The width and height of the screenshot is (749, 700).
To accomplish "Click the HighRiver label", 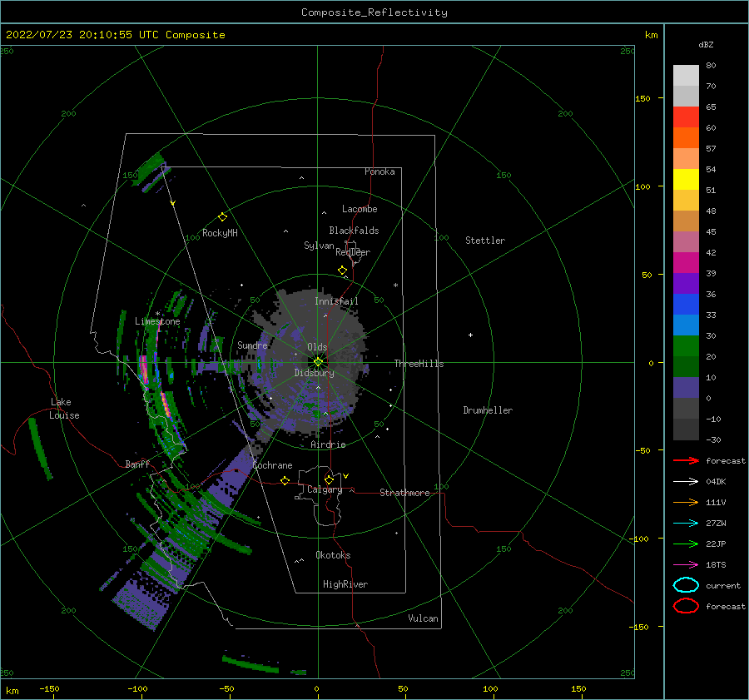I will pyautogui.click(x=345, y=584).
